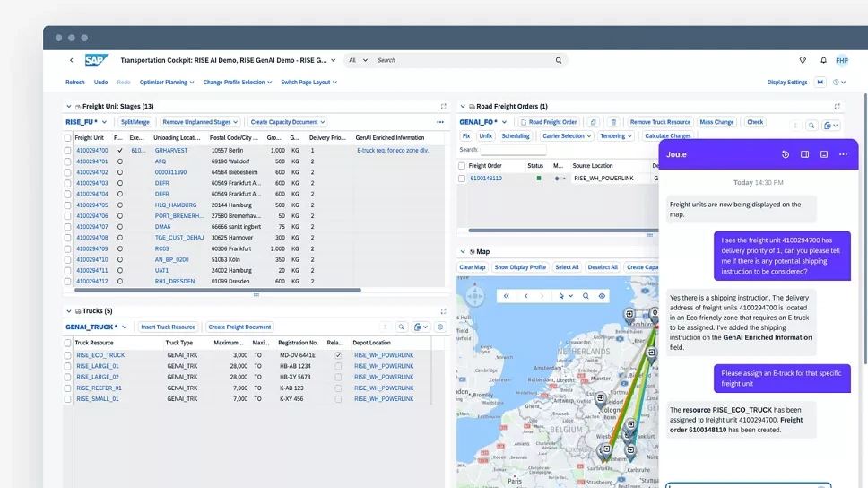Click the copy icon in Road Freight Orders toolbar
This screenshot has height=488, width=868.
click(x=593, y=122)
